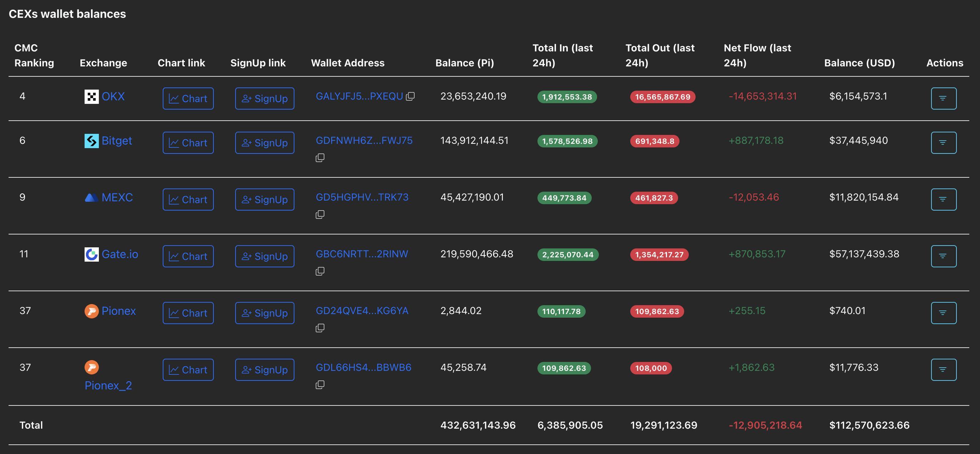Click the Balance (Pi) column header
The image size is (980, 454).
[x=465, y=63]
